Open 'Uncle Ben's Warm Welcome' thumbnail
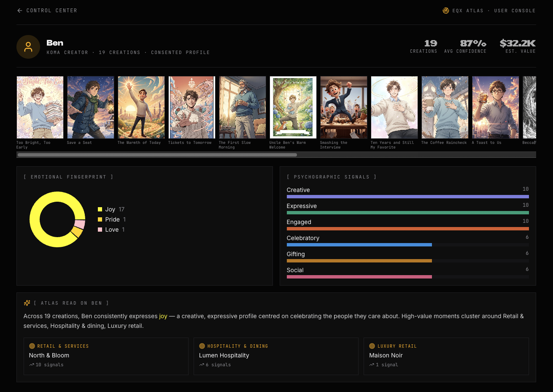This screenshot has width=553, height=392. 293,107
